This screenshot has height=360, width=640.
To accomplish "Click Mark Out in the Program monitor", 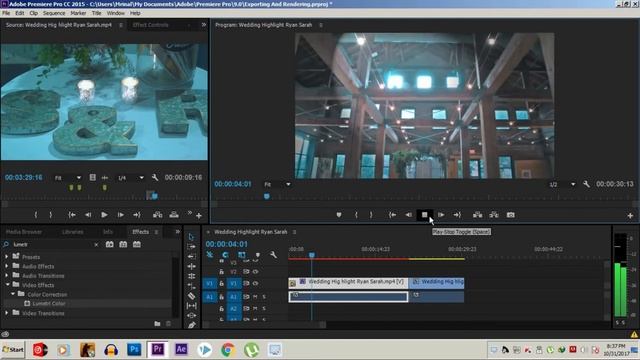I will (x=371, y=215).
